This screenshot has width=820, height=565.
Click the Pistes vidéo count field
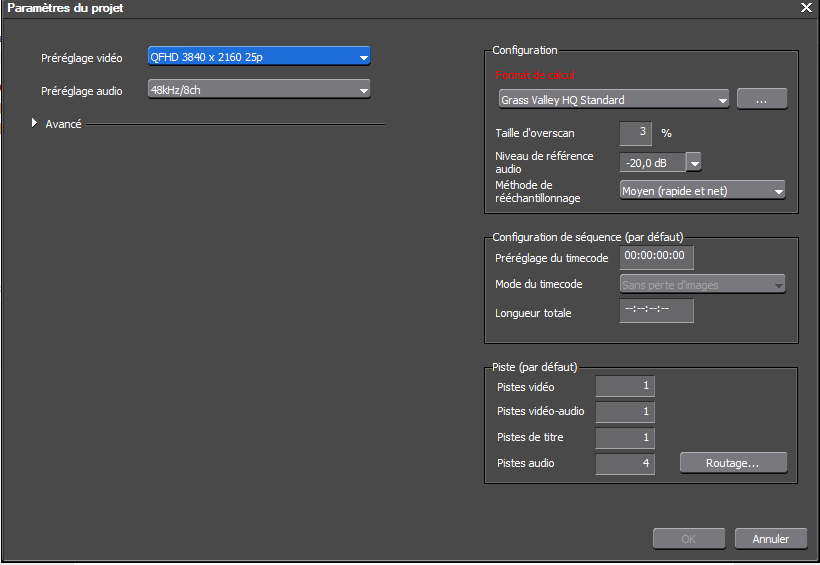coord(625,386)
